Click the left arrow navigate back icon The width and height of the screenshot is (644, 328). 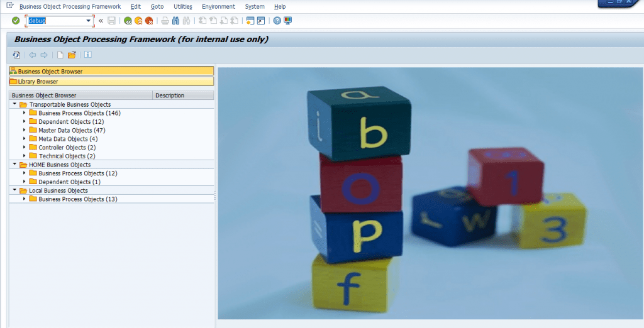(33, 55)
